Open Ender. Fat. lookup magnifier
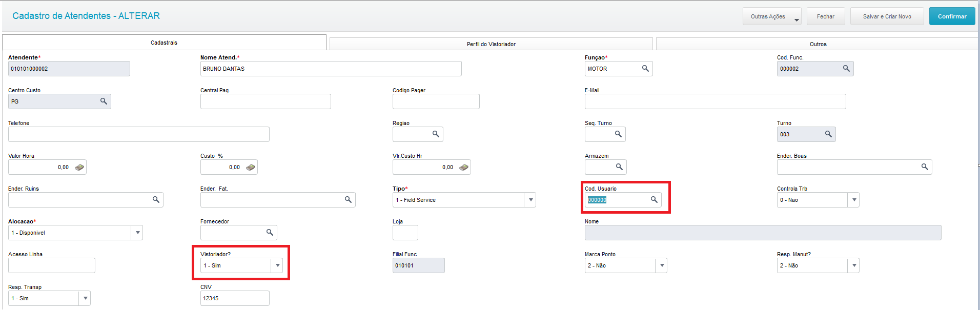This screenshot has height=310, width=980. tap(348, 199)
